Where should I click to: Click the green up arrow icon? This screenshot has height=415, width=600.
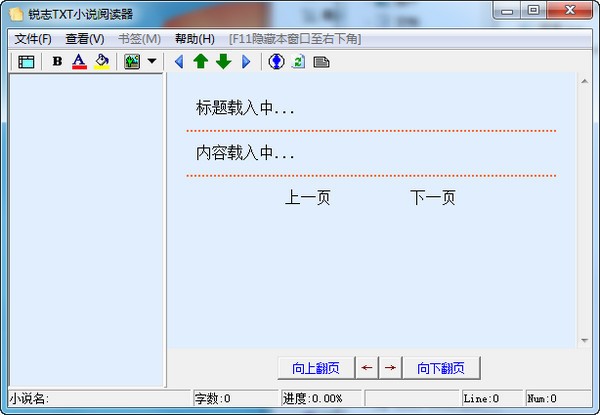(x=200, y=62)
